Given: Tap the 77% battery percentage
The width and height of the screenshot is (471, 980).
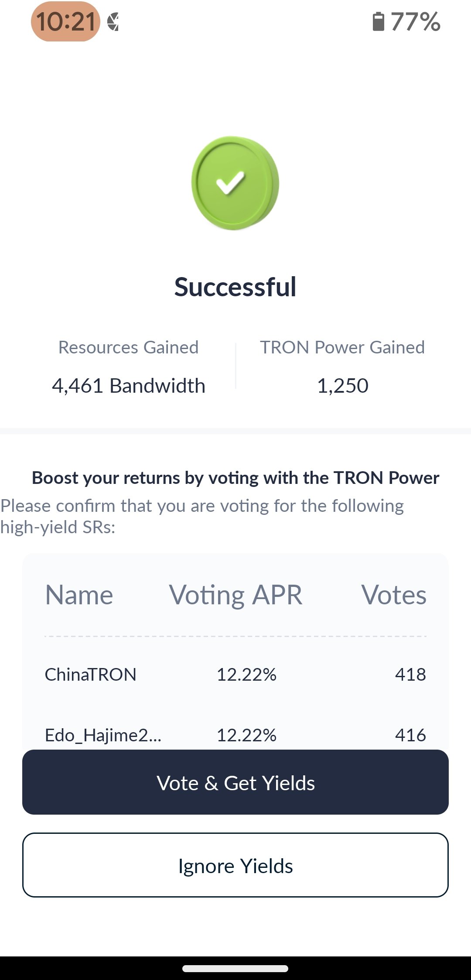Looking at the screenshot, I should click(x=415, y=22).
